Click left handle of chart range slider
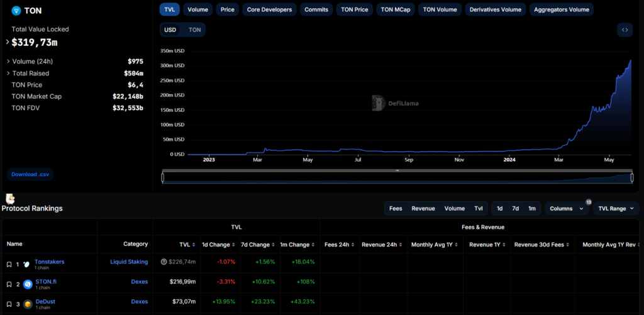This screenshot has height=315, width=644. 163,177
